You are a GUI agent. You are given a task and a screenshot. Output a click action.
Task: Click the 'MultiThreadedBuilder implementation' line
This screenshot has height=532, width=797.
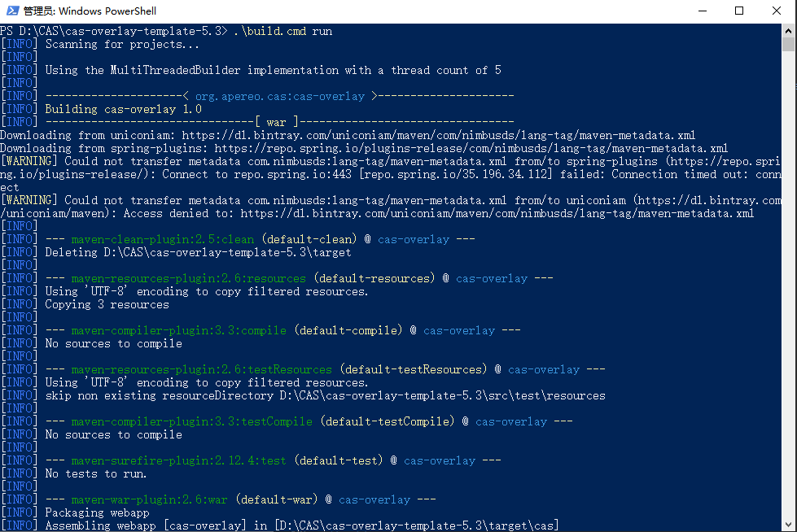tap(251, 70)
